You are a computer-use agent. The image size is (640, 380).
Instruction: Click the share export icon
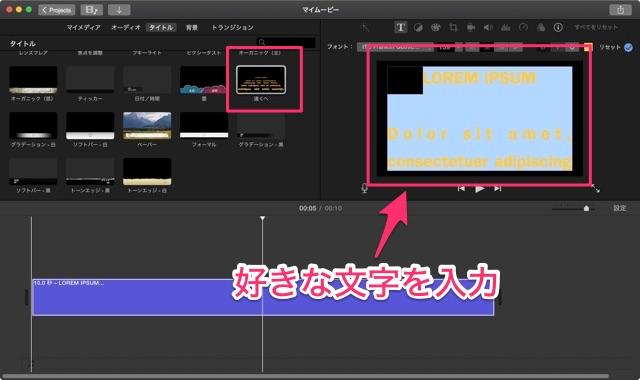[620, 10]
